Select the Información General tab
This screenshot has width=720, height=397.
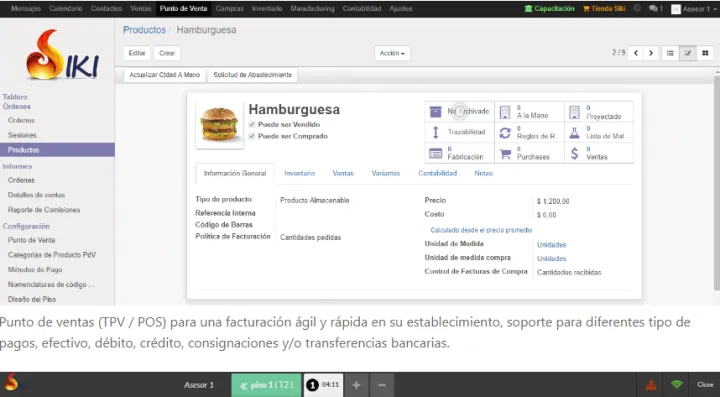pos(235,173)
